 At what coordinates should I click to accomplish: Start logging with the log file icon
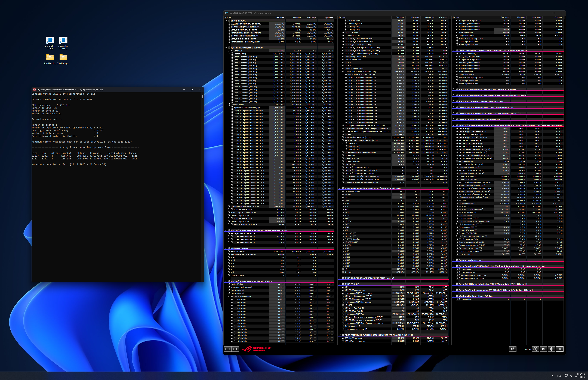tap(543, 349)
